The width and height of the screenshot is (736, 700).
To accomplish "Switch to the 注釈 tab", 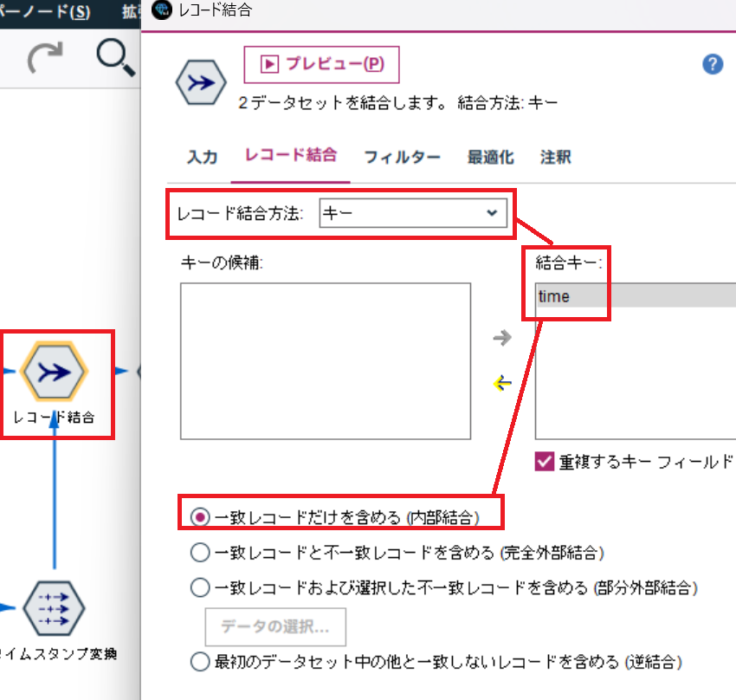I will pyautogui.click(x=555, y=157).
